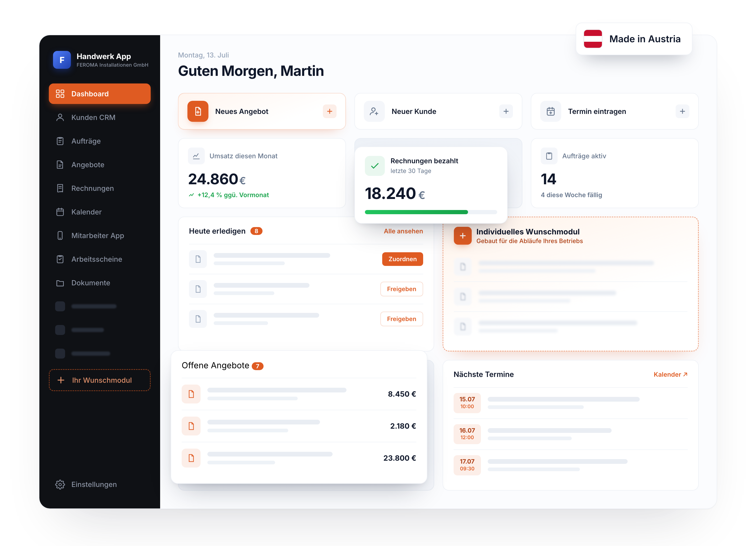Click the Aufträge aktiv clipboard icon

[549, 156]
